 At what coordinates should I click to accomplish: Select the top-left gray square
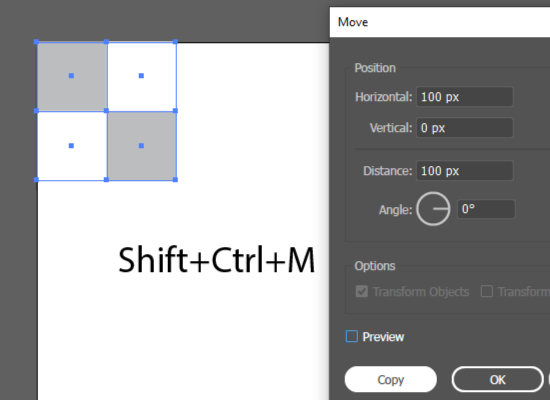72,76
